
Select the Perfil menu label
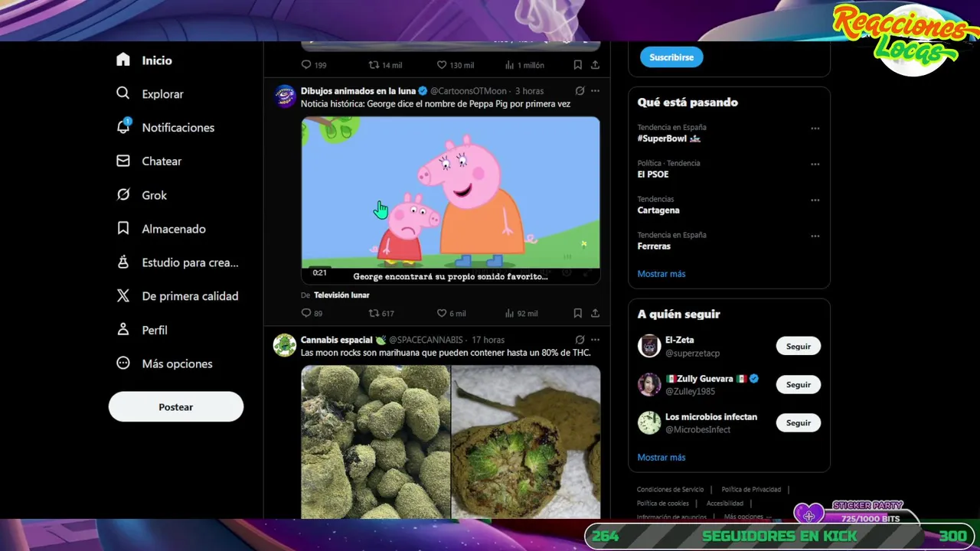pyautogui.click(x=155, y=330)
